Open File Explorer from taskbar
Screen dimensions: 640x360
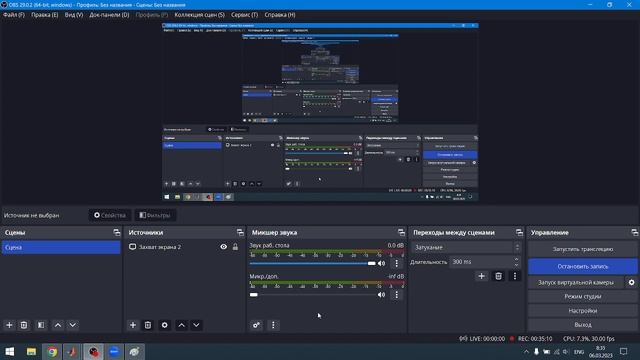point(31,351)
